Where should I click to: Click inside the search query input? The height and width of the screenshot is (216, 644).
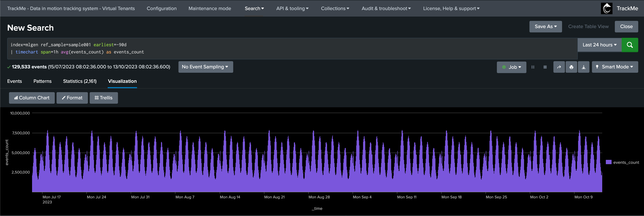pyautogui.click(x=275, y=48)
